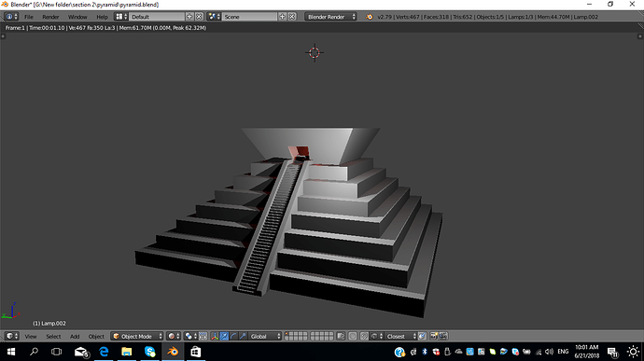644x361 pixels.
Task: Open the Closest snap target dropdown
Action: coord(400,336)
